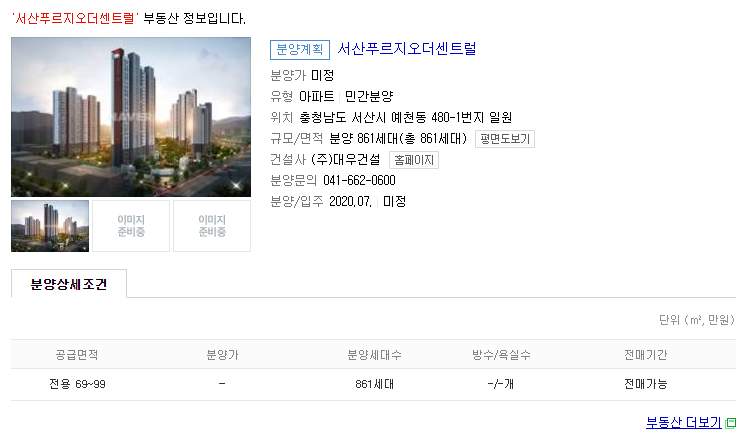Click the 전매가능 table cell
753x448 pixels.
pyautogui.click(x=645, y=384)
